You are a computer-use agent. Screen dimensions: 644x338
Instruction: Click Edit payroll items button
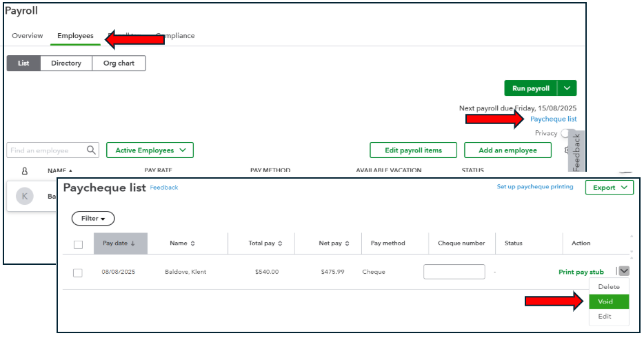pos(413,150)
